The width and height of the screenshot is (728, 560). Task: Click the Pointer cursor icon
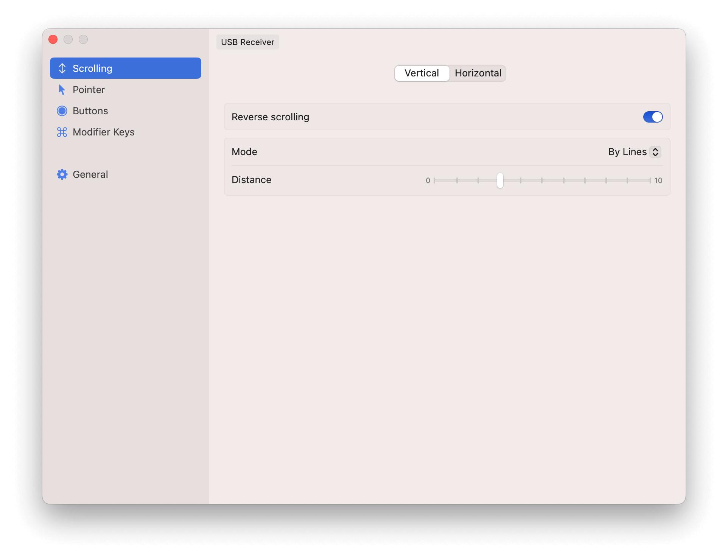tap(62, 89)
